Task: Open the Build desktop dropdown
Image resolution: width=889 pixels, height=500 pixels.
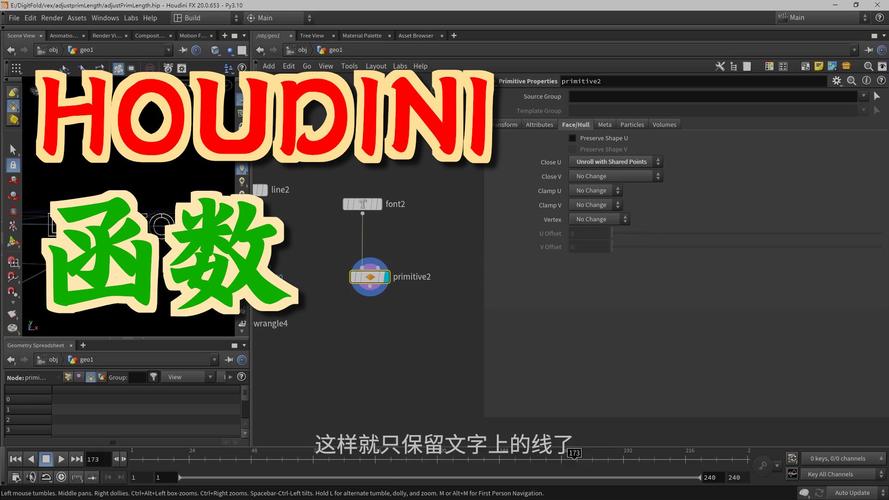Action: tap(205, 18)
